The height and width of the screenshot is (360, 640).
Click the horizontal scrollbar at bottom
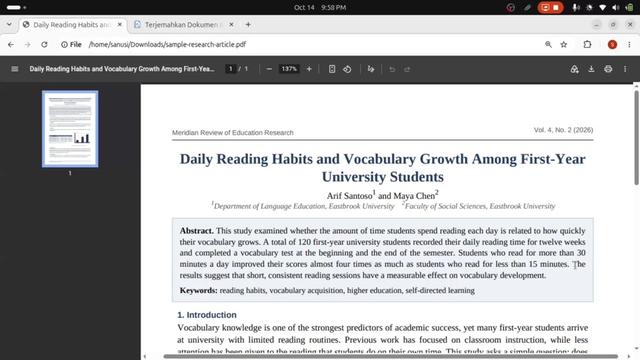pyautogui.click(x=391, y=356)
